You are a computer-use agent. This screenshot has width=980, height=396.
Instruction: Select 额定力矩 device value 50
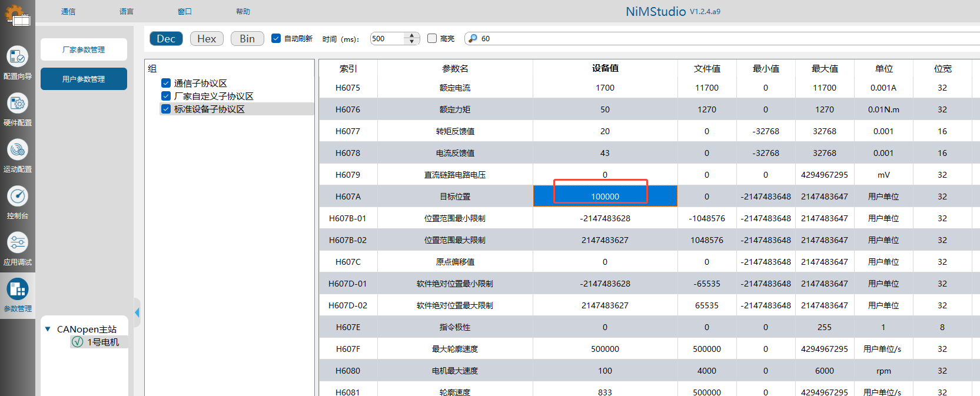pyautogui.click(x=605, y=109)
